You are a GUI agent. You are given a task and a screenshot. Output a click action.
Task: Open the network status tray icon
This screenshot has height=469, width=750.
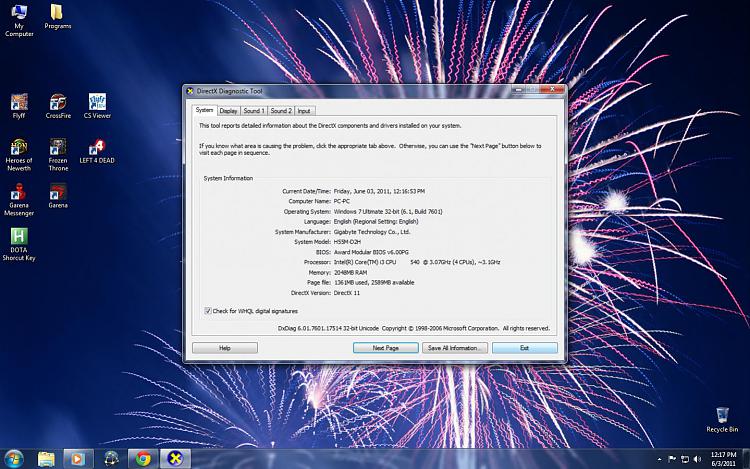point(684,459)
